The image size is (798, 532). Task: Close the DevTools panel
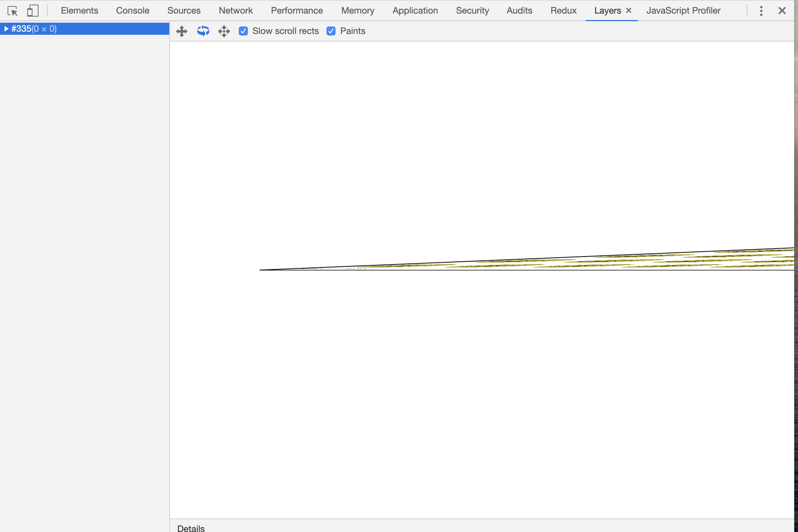pos(782,11)
